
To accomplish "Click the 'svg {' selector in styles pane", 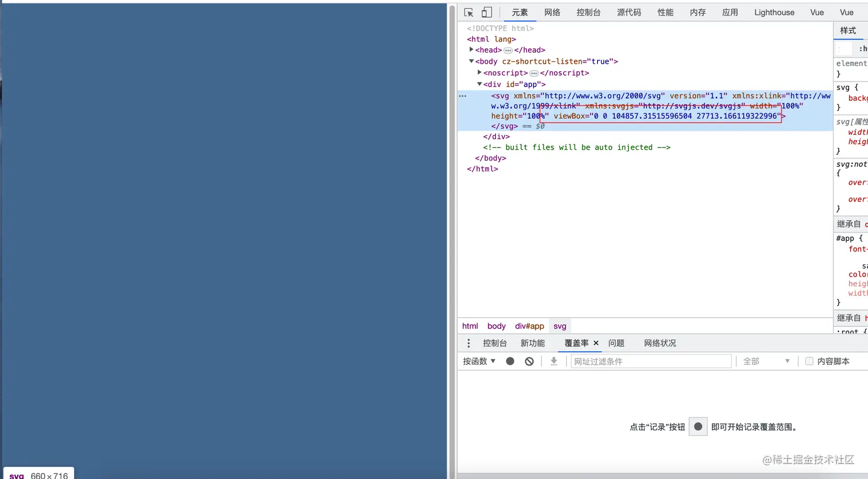I will [847, 88].
